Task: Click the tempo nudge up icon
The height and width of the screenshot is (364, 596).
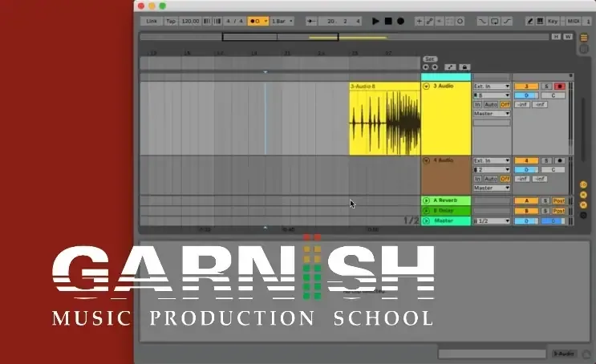Action: click(x=217, y=22)
